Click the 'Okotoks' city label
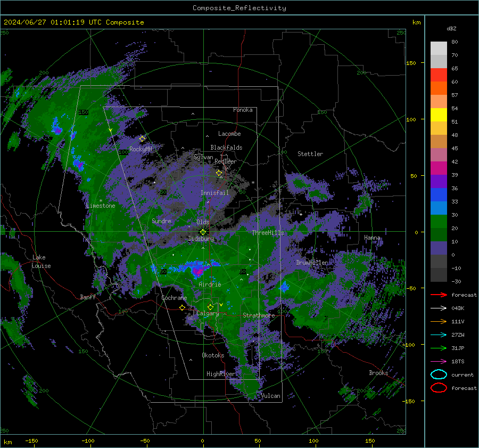 (213, 355)
